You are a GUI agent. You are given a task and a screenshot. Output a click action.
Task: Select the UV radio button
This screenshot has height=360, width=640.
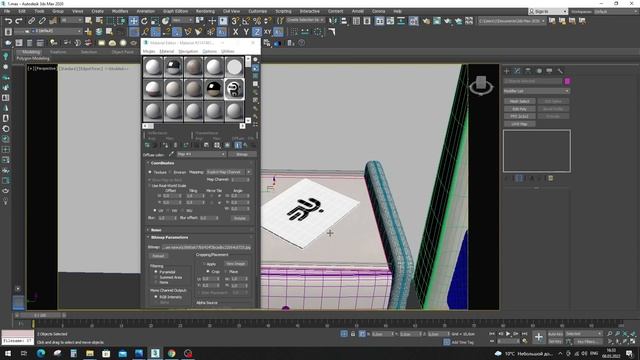click(155, 210)
